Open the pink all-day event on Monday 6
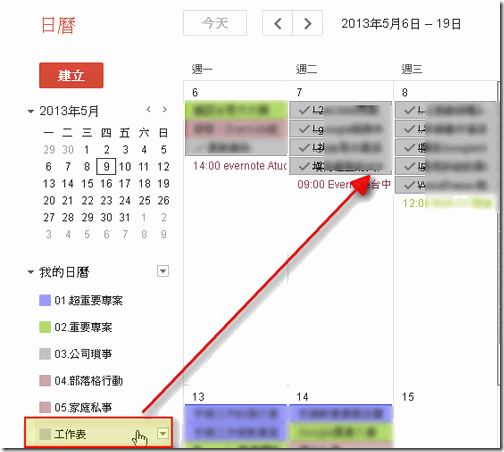Image resolution: width=504 pixels, height=452 pixels. click(236, 129)
